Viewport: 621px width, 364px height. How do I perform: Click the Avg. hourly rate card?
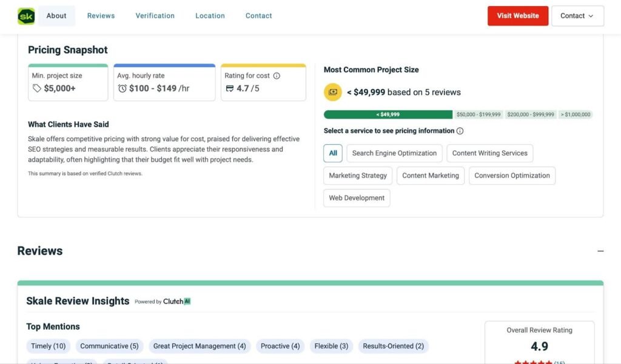pyautogui.click(x=164, y=82)
